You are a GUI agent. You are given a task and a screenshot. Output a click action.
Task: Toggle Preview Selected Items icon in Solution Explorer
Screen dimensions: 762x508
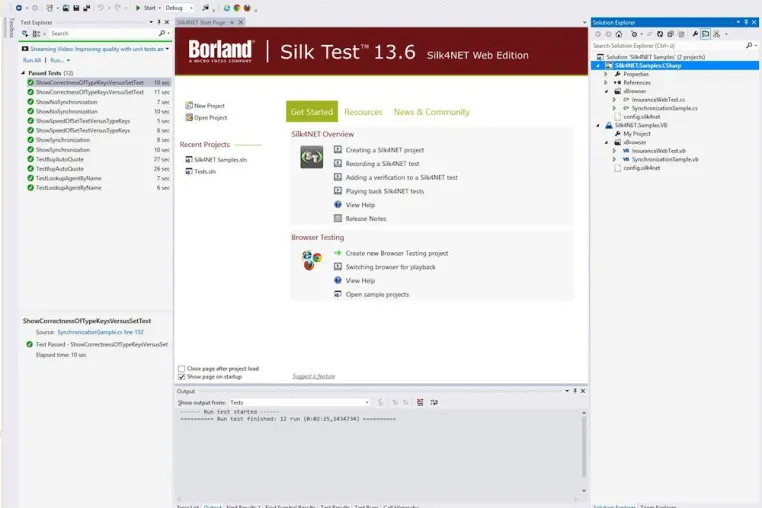(705, 34)
